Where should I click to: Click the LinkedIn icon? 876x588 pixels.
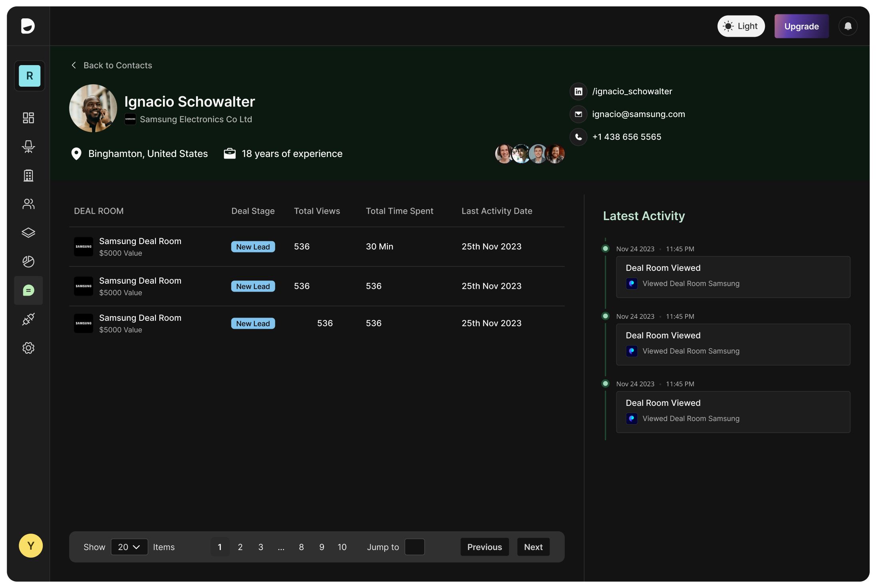578,91
